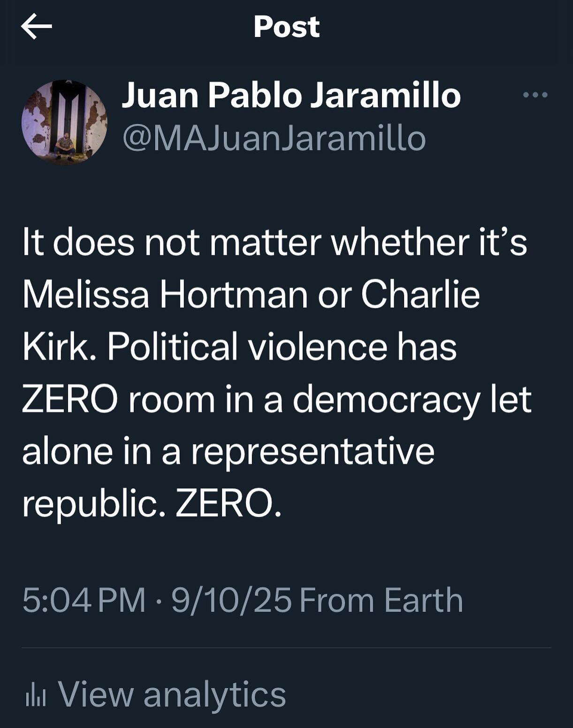
Task: Click the name Melissa Hortman in the post
Action: click(165, 295)
